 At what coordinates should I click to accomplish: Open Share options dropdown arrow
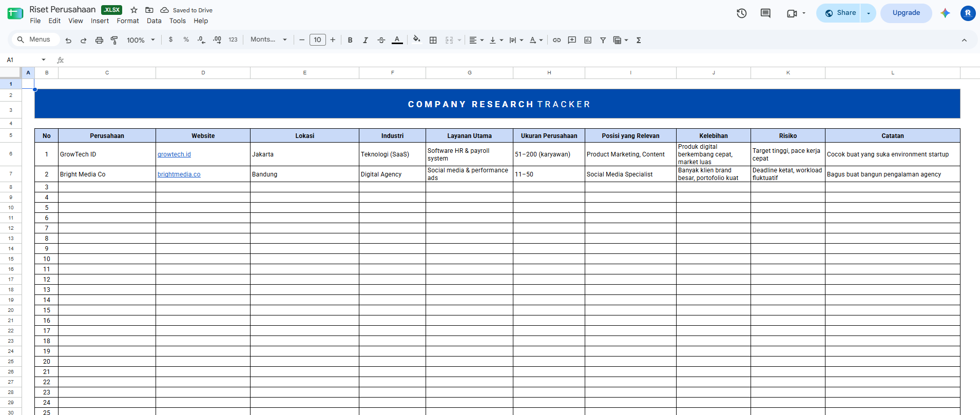point(869,13)
